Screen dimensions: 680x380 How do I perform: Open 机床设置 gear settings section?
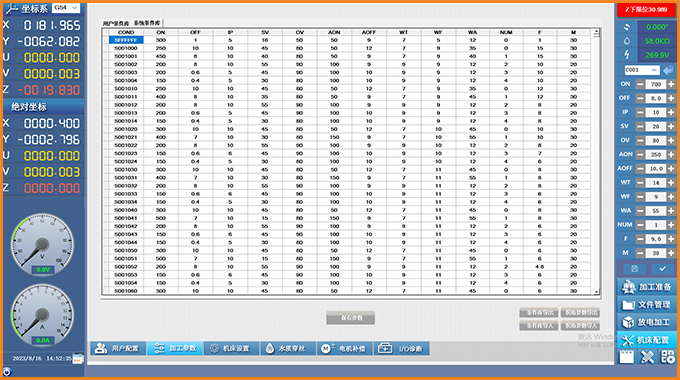pyautogui.click(x=232, y=348)
